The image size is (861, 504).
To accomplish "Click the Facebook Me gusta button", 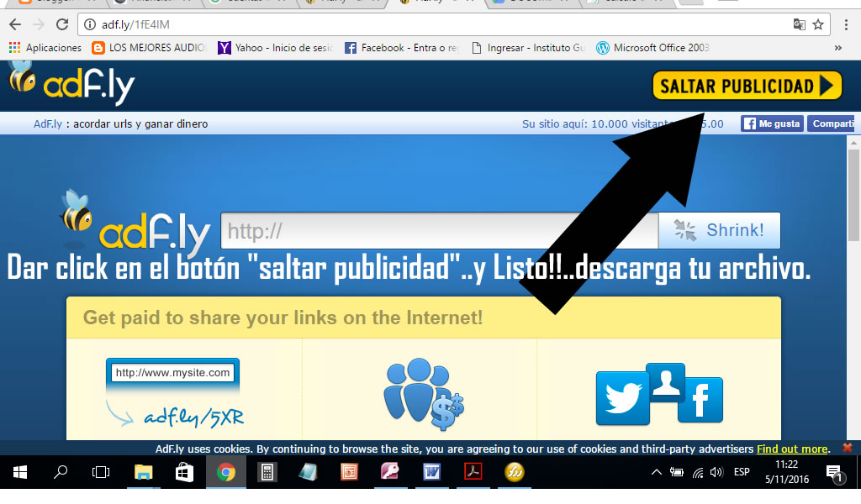I will click(772, 123).
